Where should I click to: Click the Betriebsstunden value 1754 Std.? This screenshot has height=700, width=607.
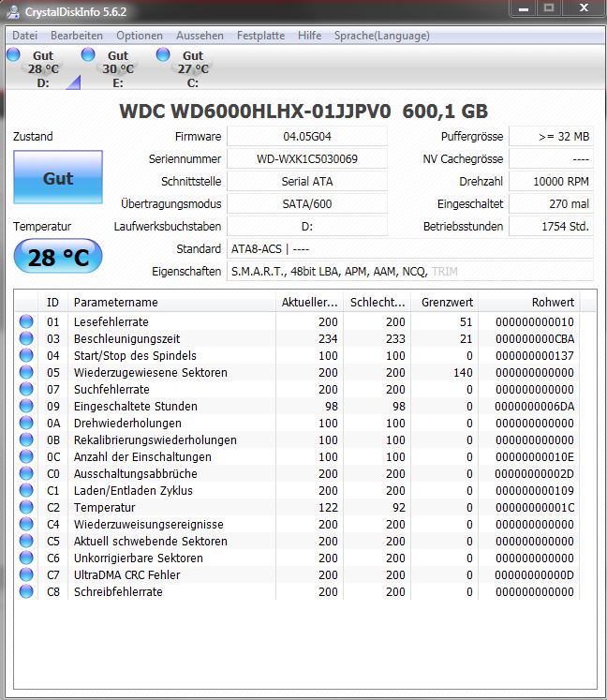pyautogui.click(x=551, y=226)
